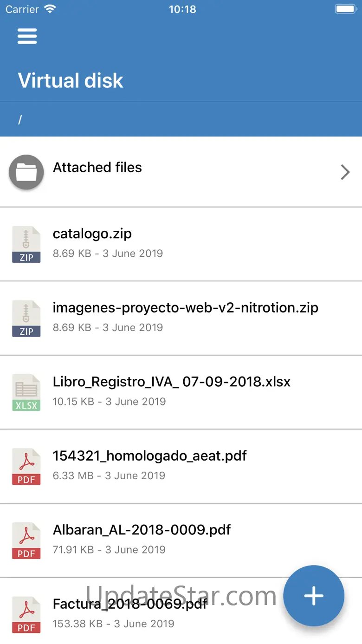The width and height of the screenshot is (362, 644).
Task: Open catalogo.zip file name
Action: click(x=92, y=234)
